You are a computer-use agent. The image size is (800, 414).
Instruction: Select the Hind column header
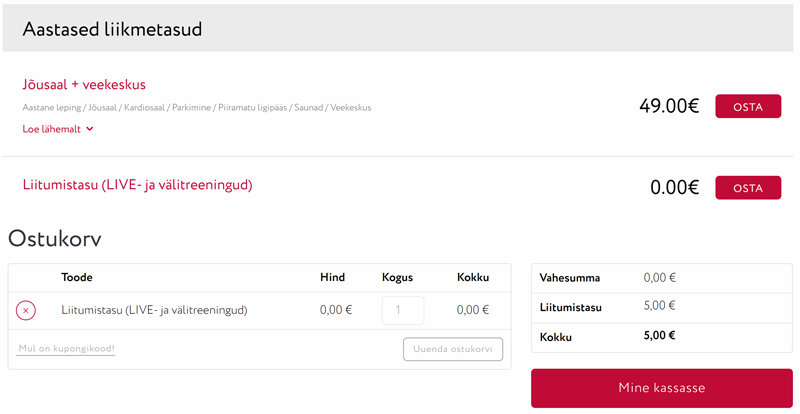click(333, 277)
